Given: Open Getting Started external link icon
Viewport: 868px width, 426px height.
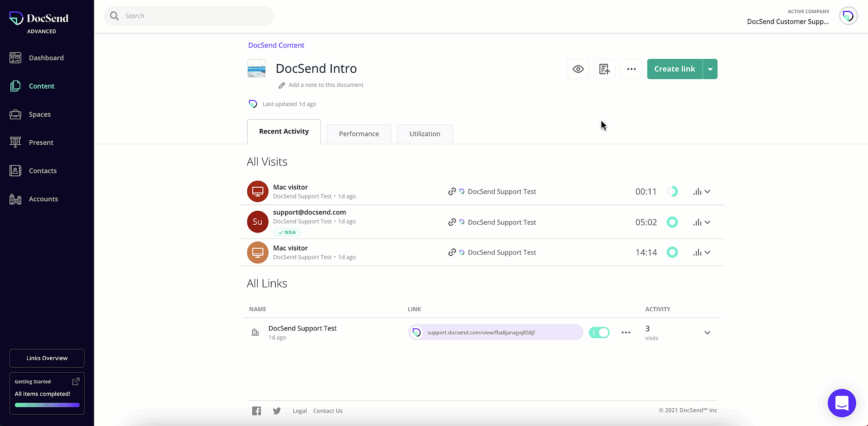Looking at the screenshot, I should click(76, 381).
